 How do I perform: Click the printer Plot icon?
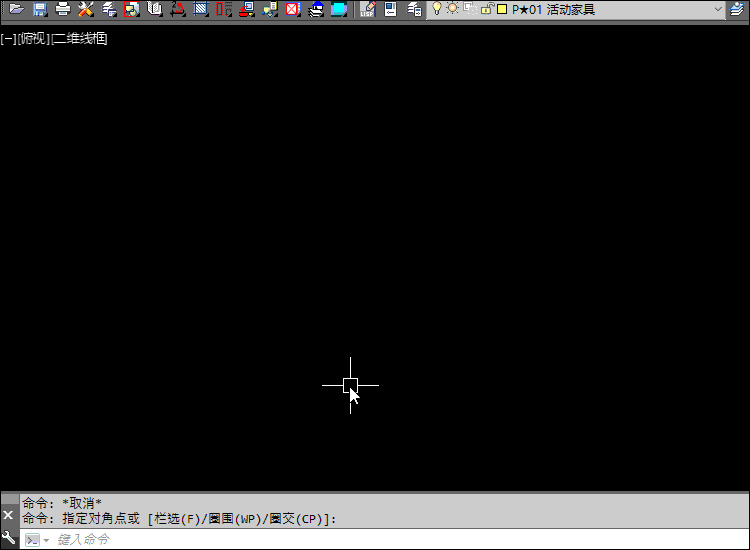coord(62,9)
